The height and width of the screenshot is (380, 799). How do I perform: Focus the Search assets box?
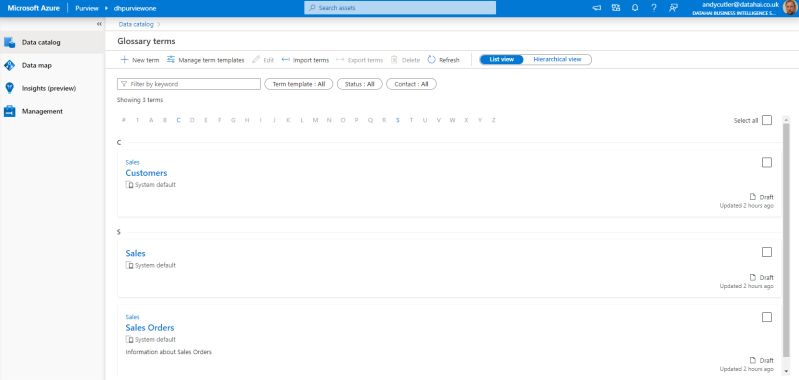pos(400,8)
